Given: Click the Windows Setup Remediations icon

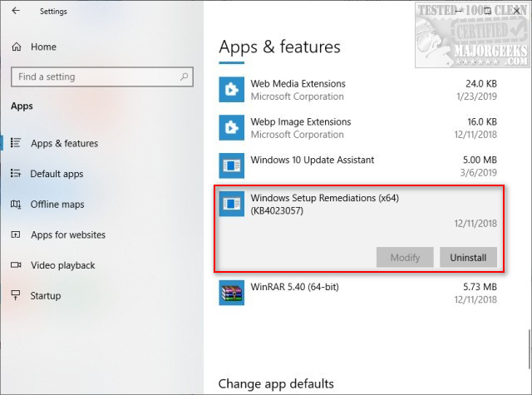Looking at the screenshot, I should [231, 204].
